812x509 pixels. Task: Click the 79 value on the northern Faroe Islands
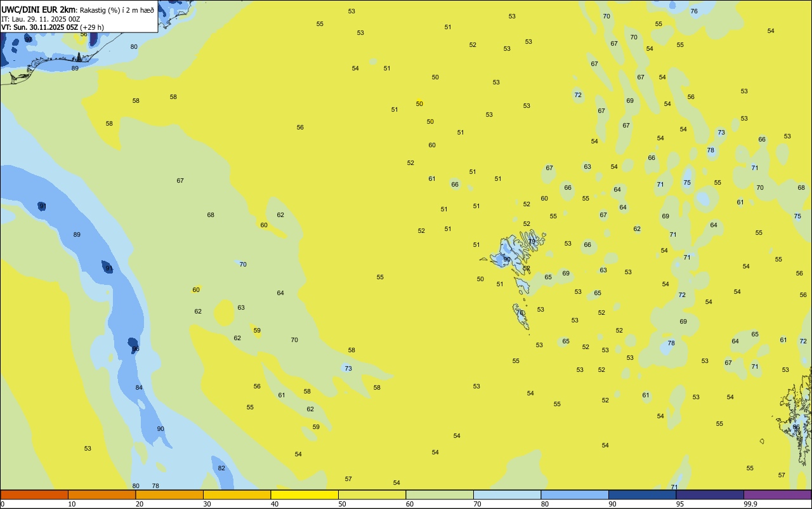(x=532, y=242)
